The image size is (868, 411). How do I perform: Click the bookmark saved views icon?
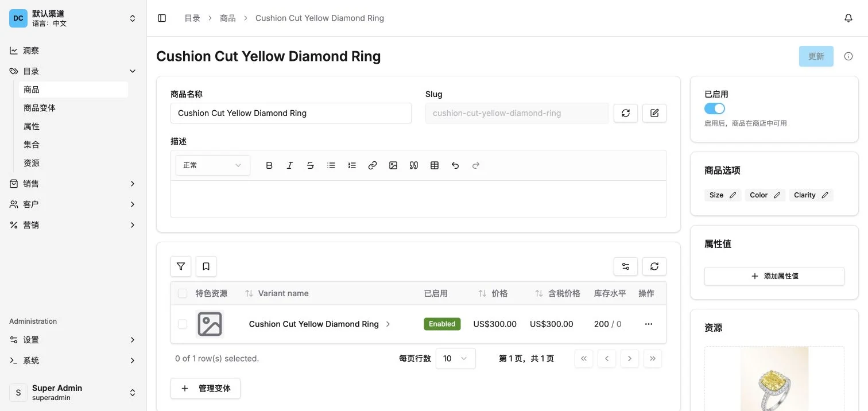206,266
